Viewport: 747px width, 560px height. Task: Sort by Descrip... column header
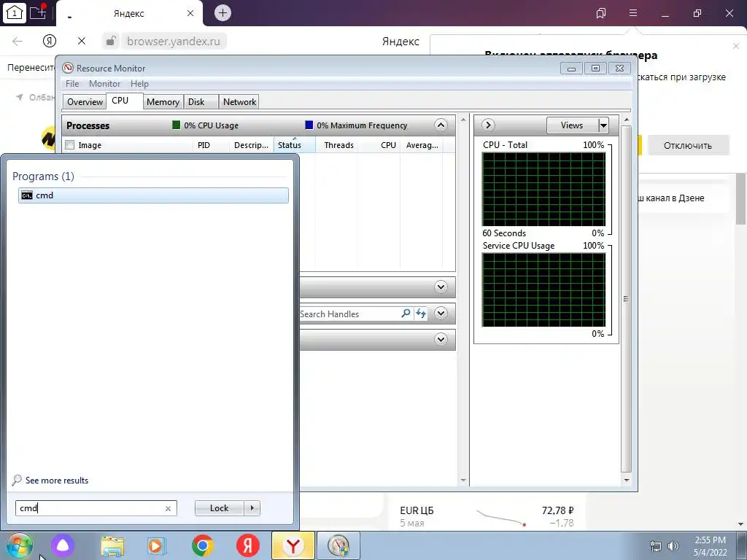point(252,145)
